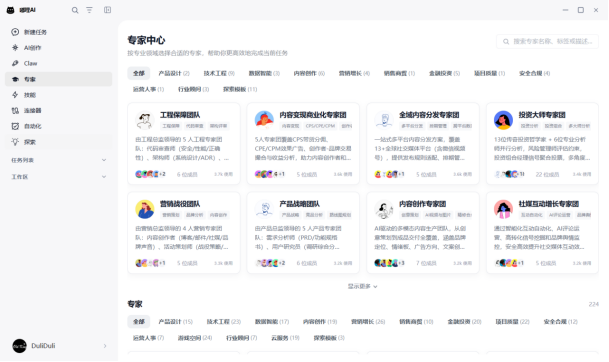
Task: Go to 新建任务 in the sidebar
Action: point(59,32)
